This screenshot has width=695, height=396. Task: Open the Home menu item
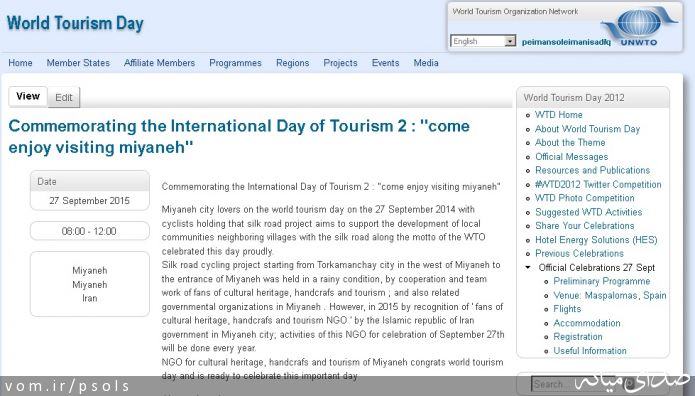coord(20,63)
